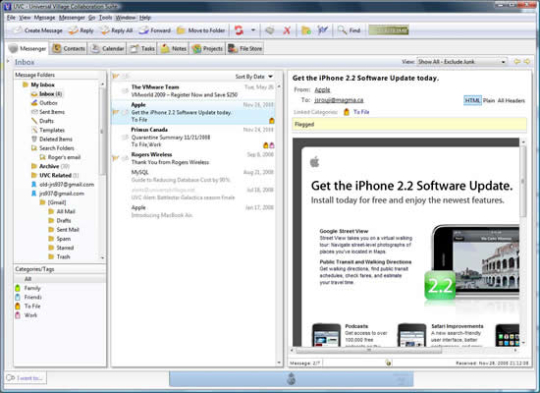The width and height of the screenshot is (540, 393).
Task: Select Search Folders in tree
Action: click(x=53, y=148)
